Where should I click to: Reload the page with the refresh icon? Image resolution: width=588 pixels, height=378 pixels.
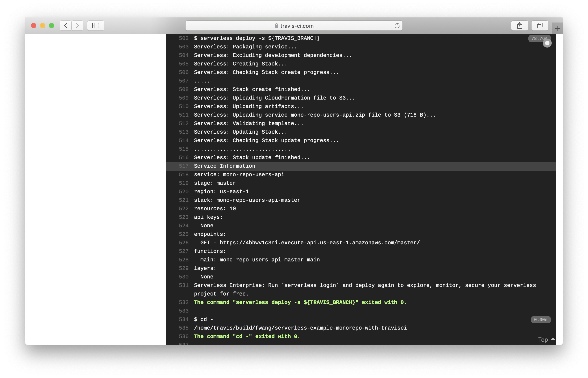397,26
